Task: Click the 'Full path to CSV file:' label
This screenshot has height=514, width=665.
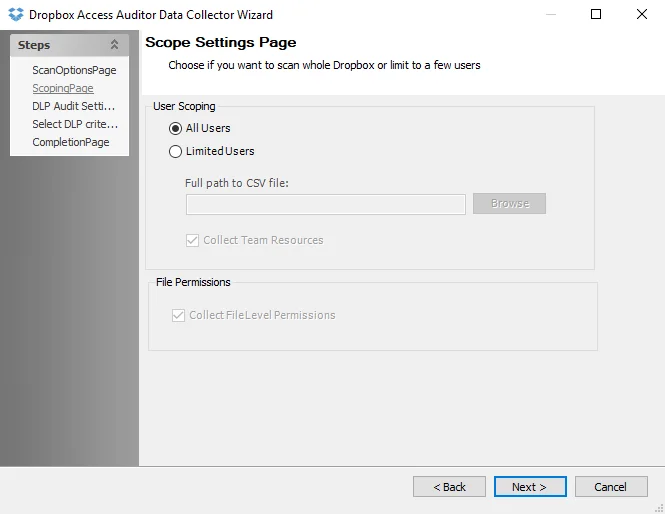Action: (237, 183)
